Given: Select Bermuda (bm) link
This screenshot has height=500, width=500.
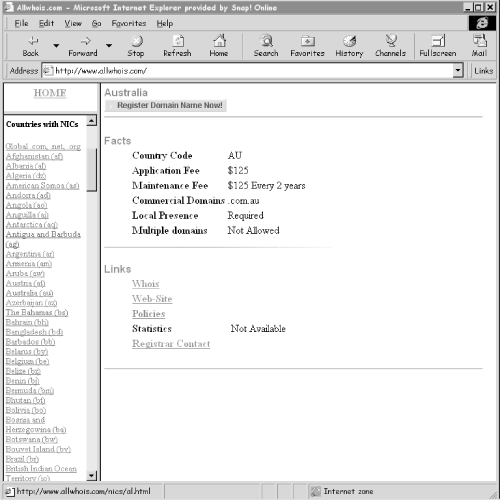Looking at the screenshot, I should (30, 390).
